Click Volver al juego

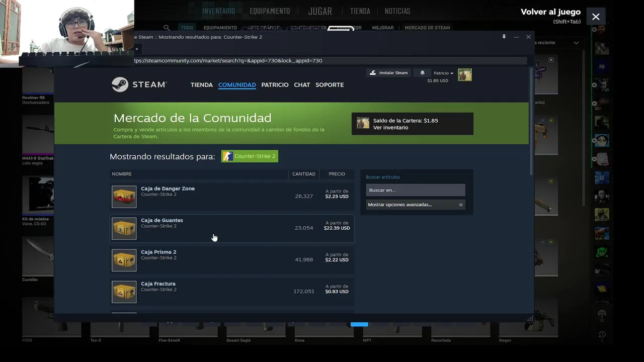coord(550,12)
